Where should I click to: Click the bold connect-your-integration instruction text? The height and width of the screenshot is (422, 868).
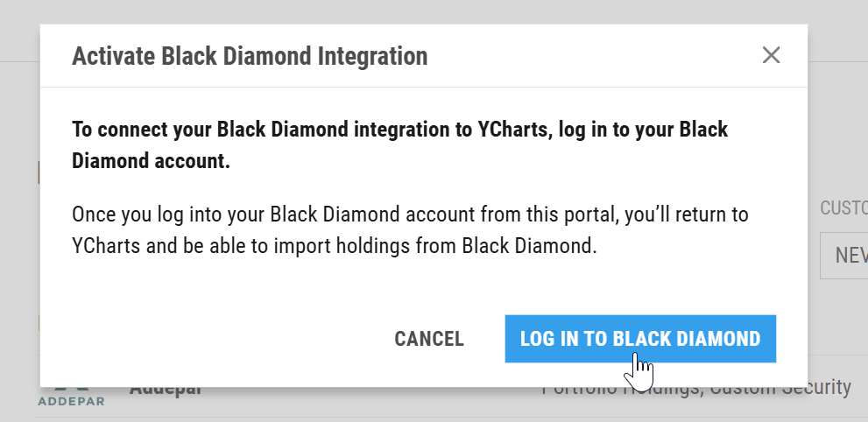[399, 145]
